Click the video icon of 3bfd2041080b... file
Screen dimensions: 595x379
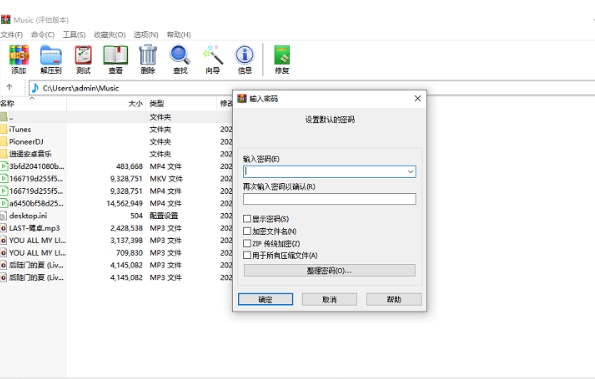pos(4,166)
